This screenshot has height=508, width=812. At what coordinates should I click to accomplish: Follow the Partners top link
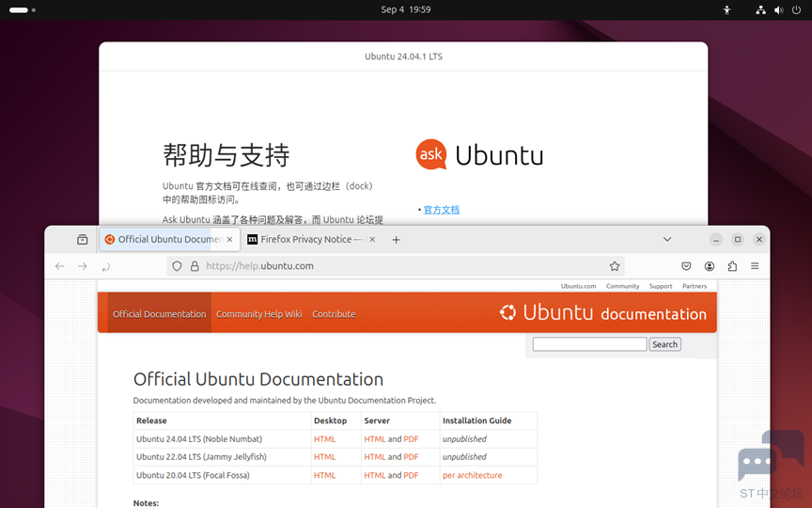click(x=695, y=286)
